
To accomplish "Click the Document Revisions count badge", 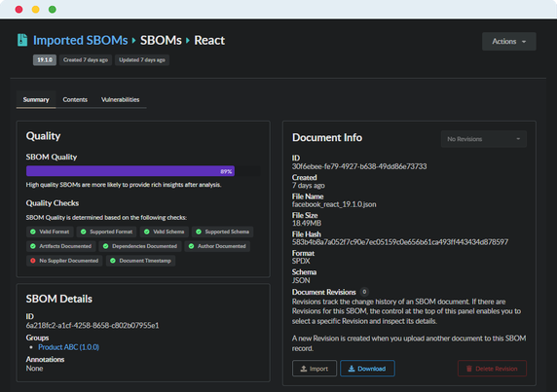I will (364, 292).
